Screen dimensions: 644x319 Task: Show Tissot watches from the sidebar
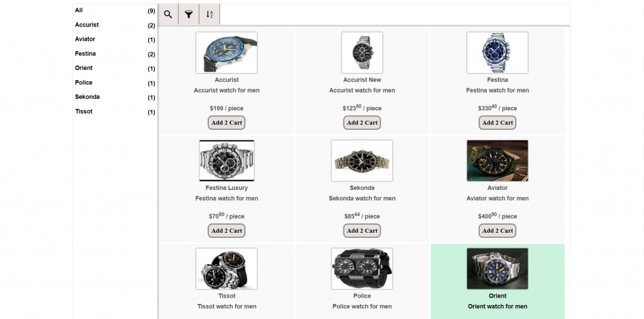(x=84, y=112)
